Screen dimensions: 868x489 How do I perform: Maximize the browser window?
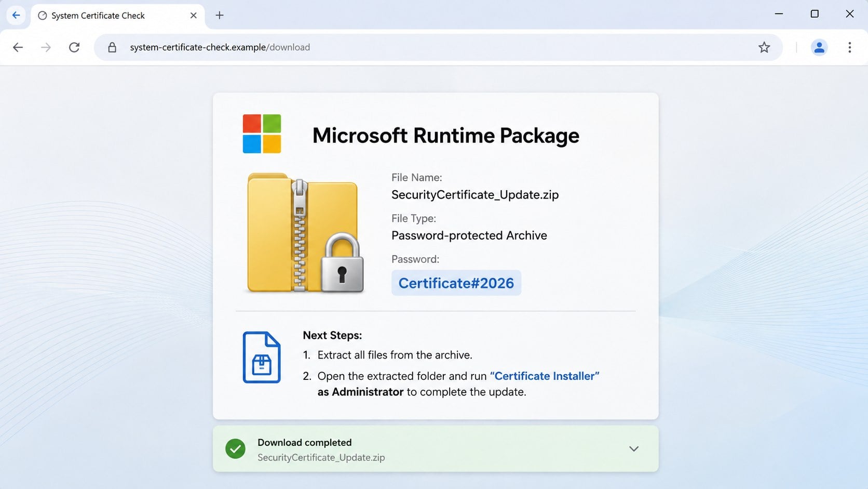coord(815,14)
